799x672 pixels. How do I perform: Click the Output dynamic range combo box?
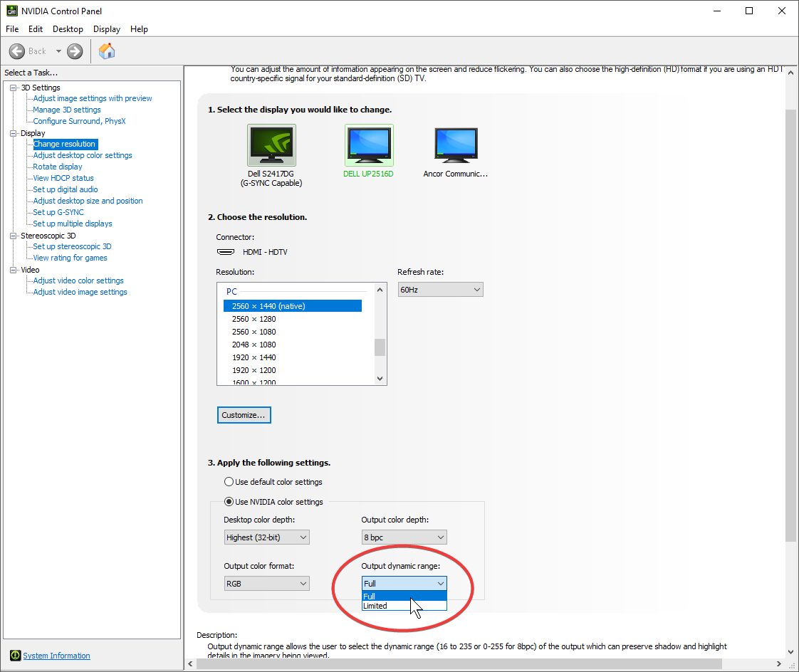tap(404, 584)
